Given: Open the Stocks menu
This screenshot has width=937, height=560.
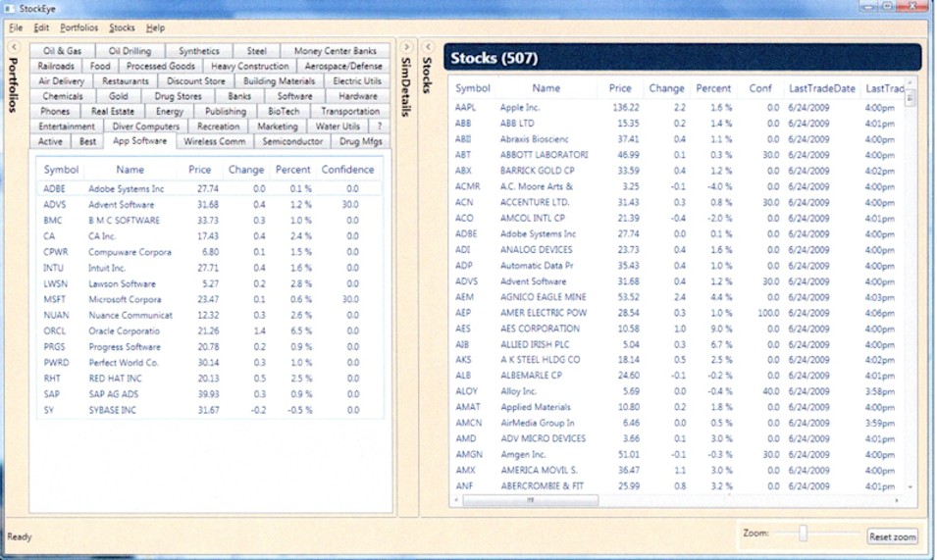Looking at the screenshot, I should coord(122,28).
